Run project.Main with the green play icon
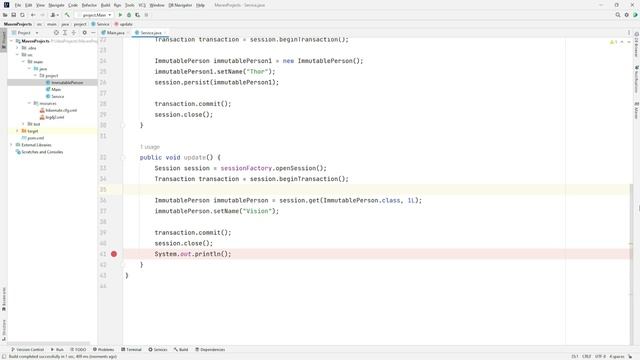The height and width of the screenshot is (360, 640). [x=120, y=15]
